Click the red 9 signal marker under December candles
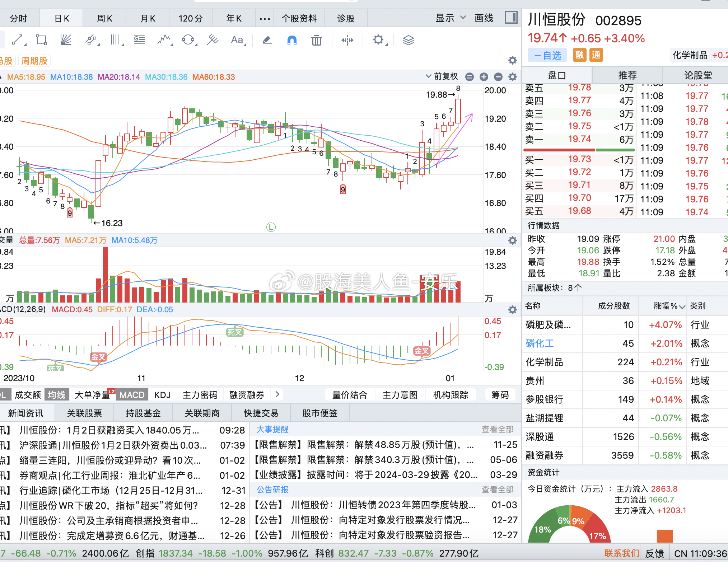Viewport: 728px width, 562px height. coord(342,189)
